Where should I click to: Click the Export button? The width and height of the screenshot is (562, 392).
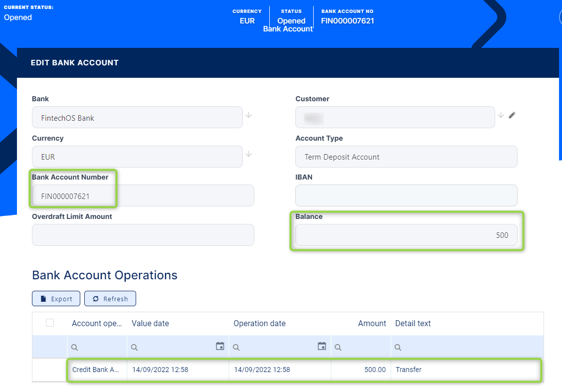(56, 299)
